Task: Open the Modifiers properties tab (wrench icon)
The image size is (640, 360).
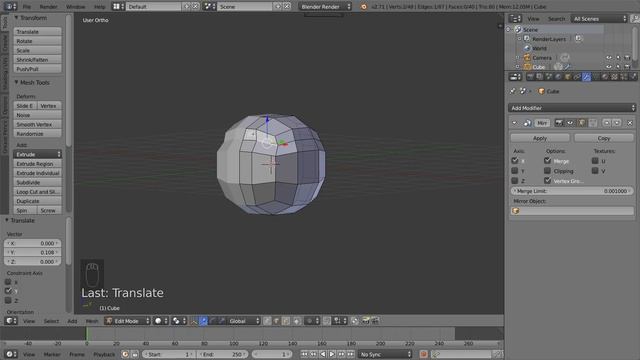Action: tap(587, 76)
